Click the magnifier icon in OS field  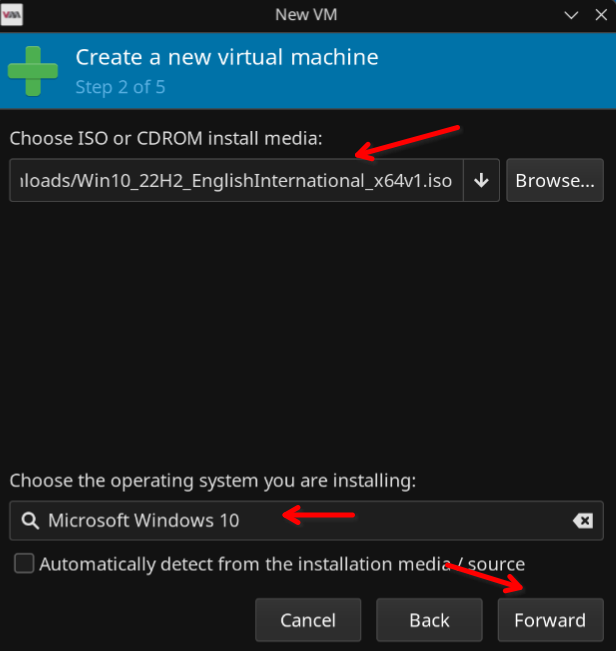point(30,520)
